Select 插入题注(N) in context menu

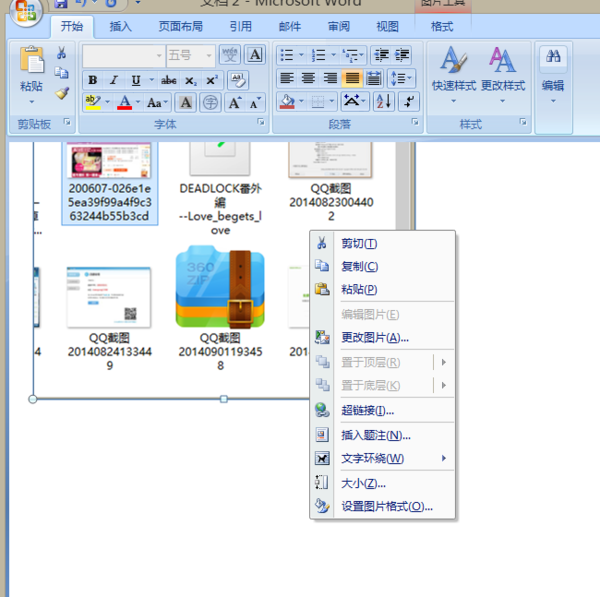pyautogui.click(x=383, y=435)
